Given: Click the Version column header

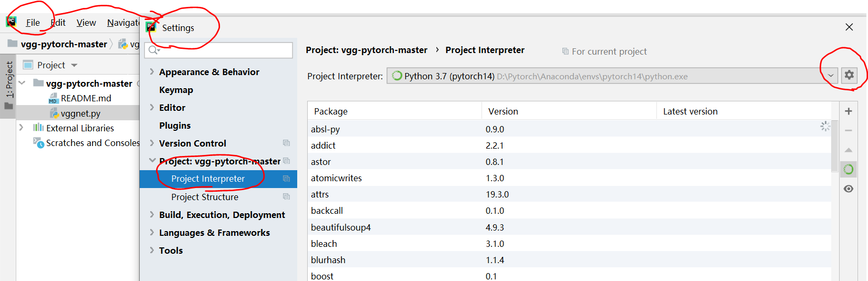Looking at the screenshot, I should pyautogui.click(x=569, y=111).
